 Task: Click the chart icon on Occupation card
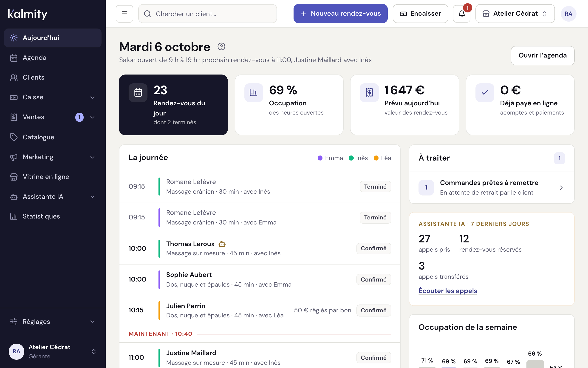tap(253, 92)
